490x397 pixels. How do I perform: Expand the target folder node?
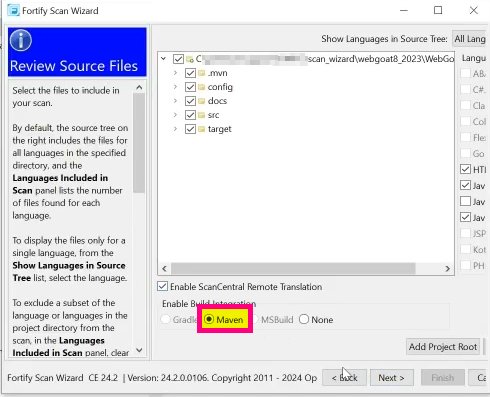[175, 129]
